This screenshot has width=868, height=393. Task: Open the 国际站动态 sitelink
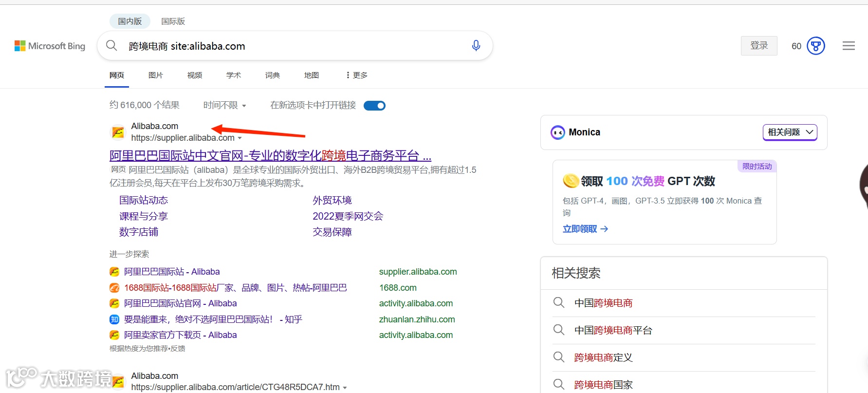click(x=144, y=200)
